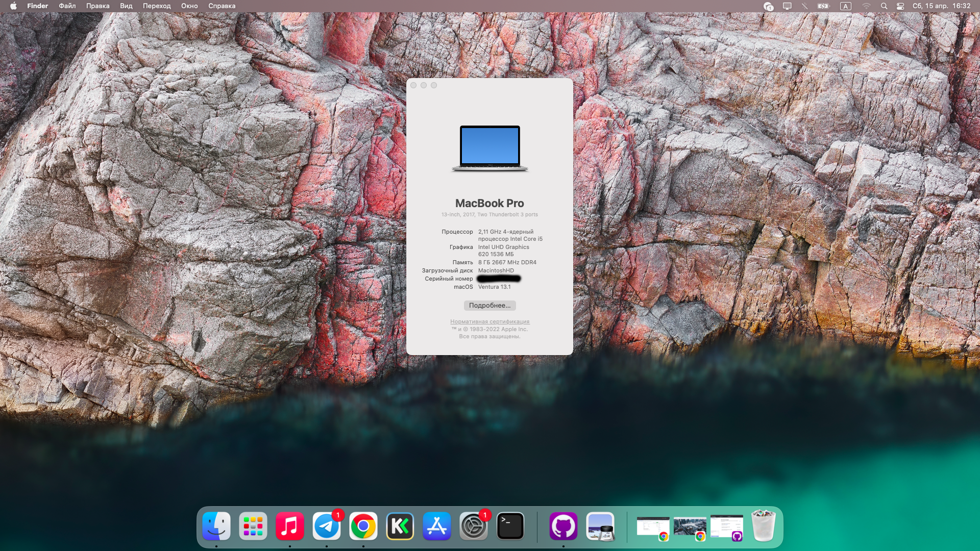The height and width of the screenshot is (551, 980).
Task: Click the Bluetooth disabled icon
Action: pyautogui.click(x=805, y=6)
